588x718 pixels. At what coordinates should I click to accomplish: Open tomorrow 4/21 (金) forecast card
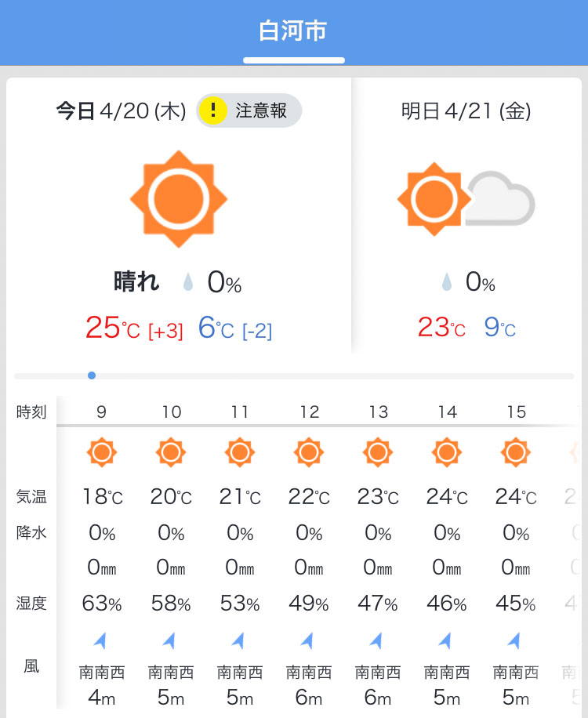pos(466,216)
